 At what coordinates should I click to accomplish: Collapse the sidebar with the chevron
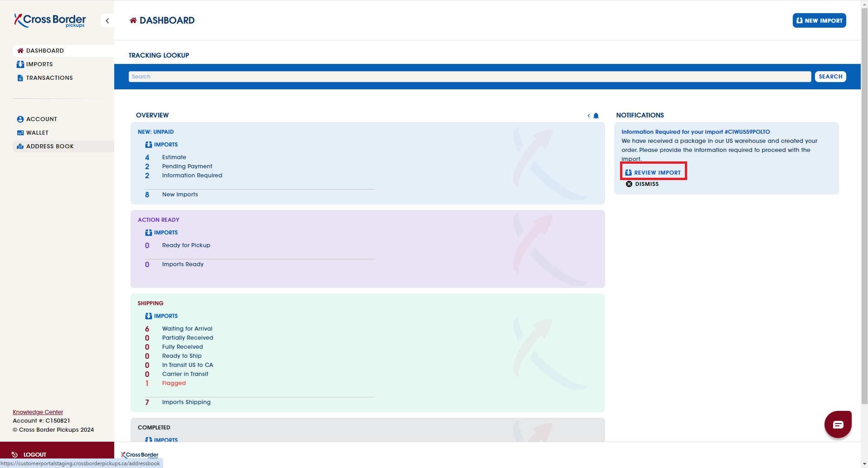click(107, 21)
